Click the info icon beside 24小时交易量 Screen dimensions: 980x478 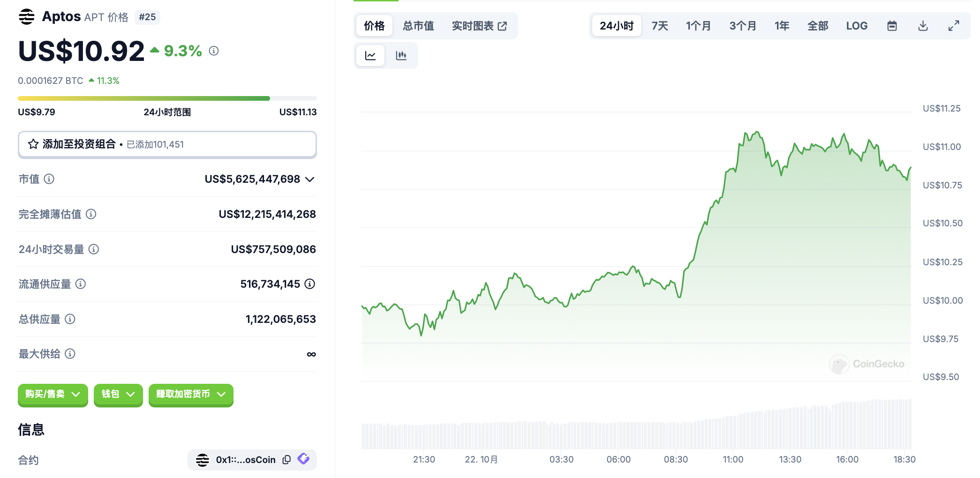click(x=94, y=249)
